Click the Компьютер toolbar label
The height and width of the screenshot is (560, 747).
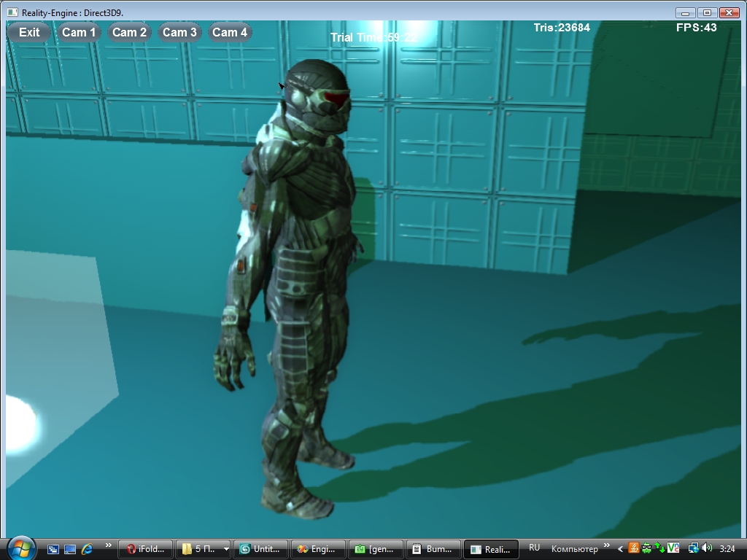(x=574, y=549)
